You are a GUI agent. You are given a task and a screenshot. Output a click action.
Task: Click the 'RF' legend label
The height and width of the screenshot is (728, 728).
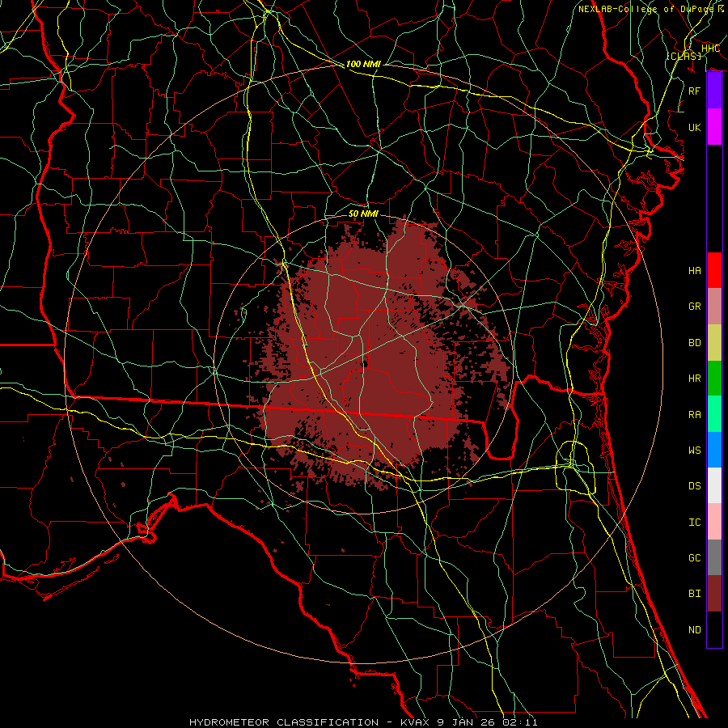click(695, 91)
